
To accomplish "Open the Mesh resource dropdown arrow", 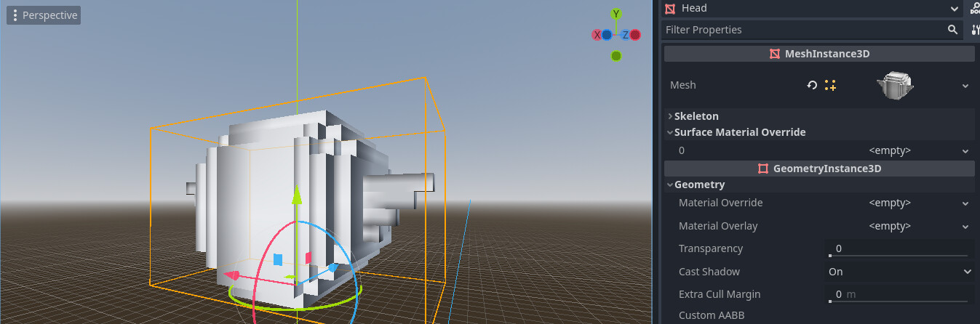I will (965, 86).
